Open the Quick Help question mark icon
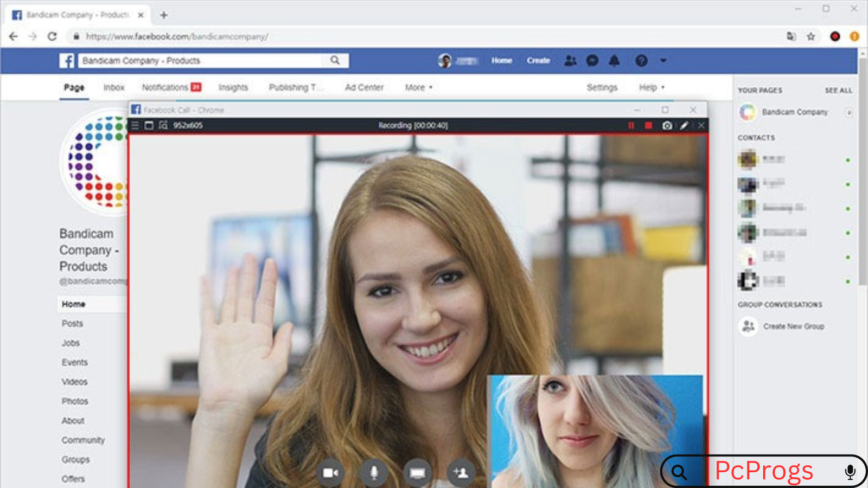Screen dimensions: 868x488 tap(641, 61)
